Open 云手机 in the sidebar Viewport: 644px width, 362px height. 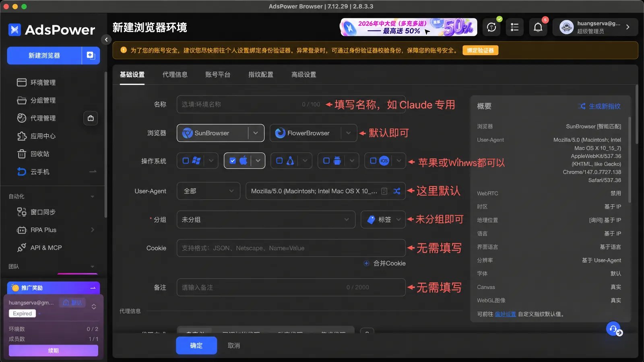(x=33, y=172)
